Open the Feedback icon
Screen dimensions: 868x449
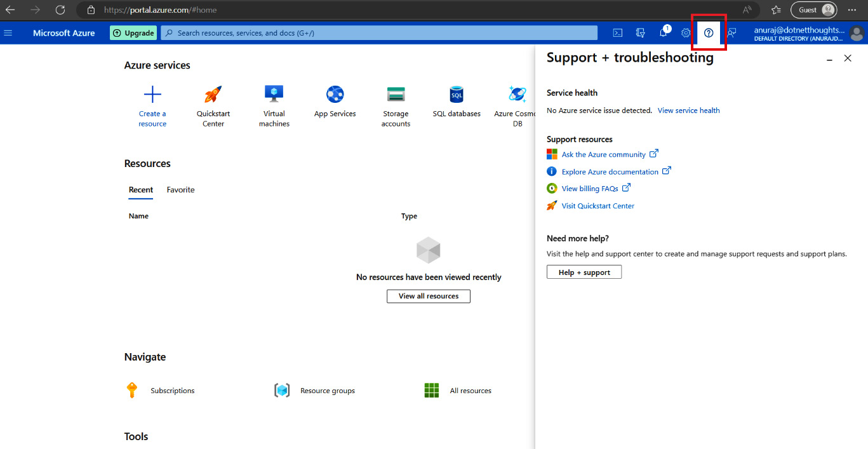(x=731, y=33)
